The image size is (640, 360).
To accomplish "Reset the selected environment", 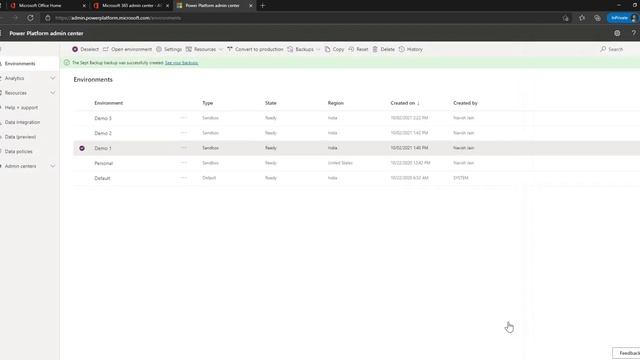I will click(358, 49).
